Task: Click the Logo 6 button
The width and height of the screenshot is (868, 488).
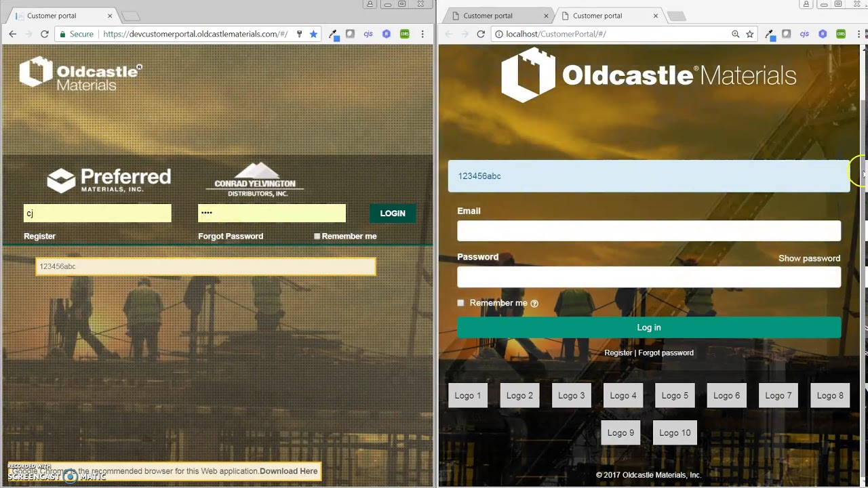Action: [x=726, y=396]
